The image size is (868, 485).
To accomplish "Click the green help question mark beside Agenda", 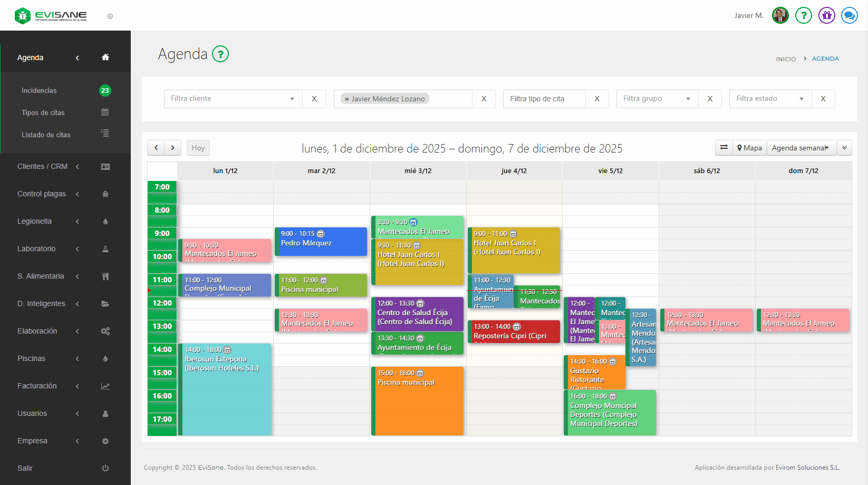I will [221, 54].
